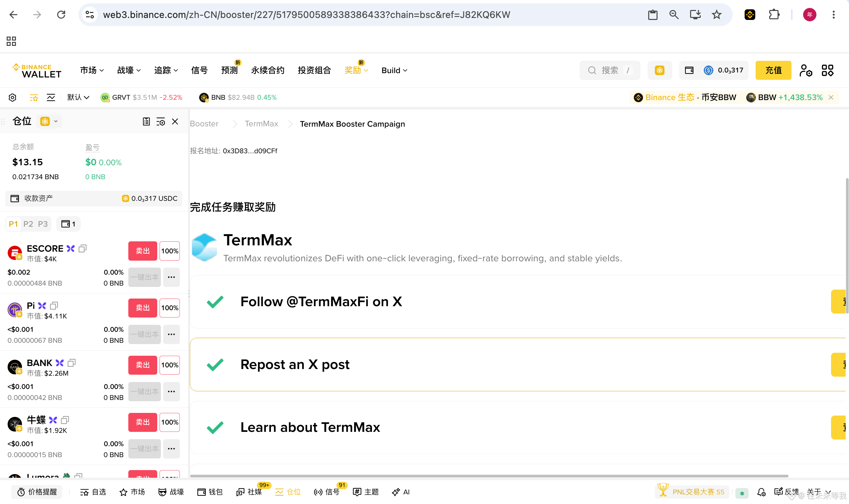Expand the 关于 menu in bottom bar
The image size is (849, 504).
tap(818, 492)
